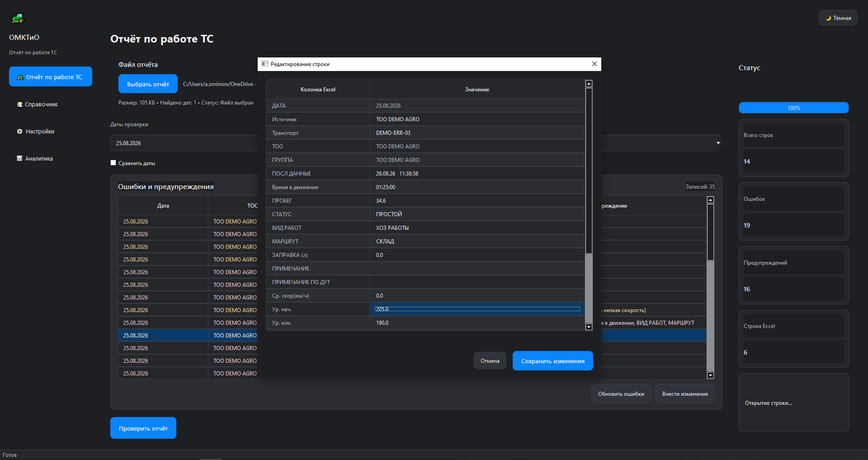Click the Отмена button
The width and height of the screenshot is (868, 460).
(490, 361)
